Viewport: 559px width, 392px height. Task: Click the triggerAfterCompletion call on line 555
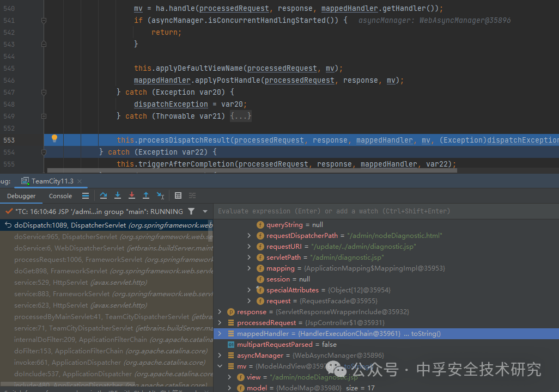[x=186, y=164]
